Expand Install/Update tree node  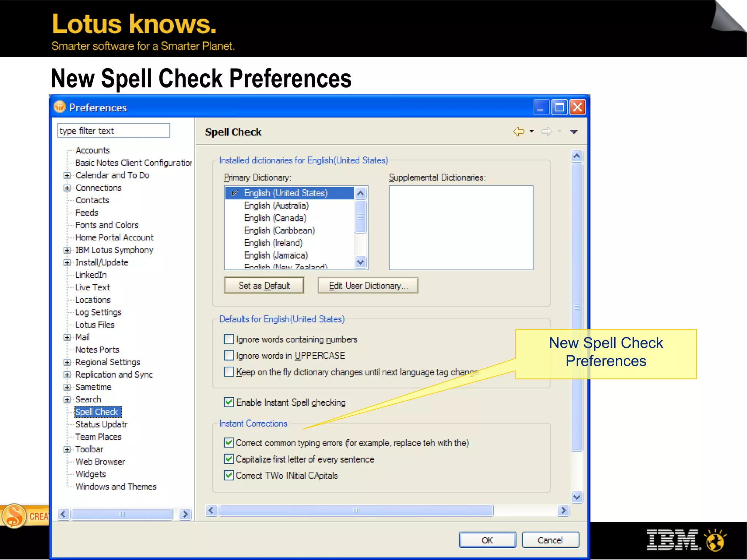point(67,263)
